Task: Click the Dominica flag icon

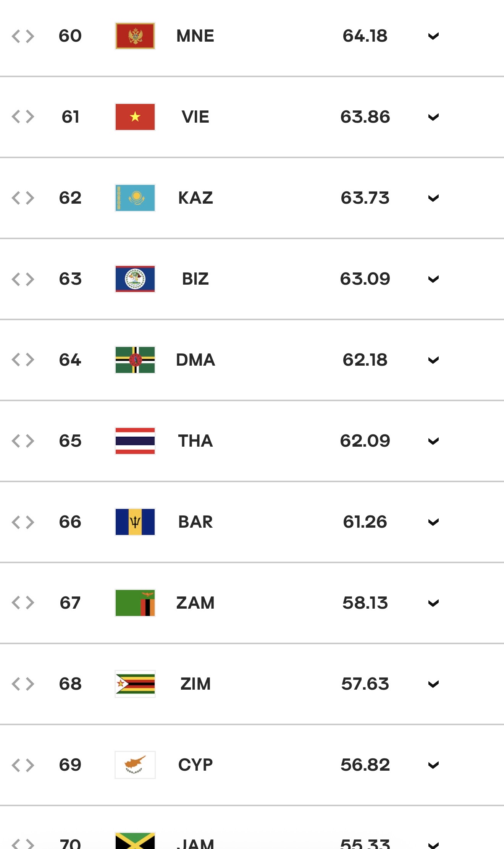Action: click(x=135, y=360)
